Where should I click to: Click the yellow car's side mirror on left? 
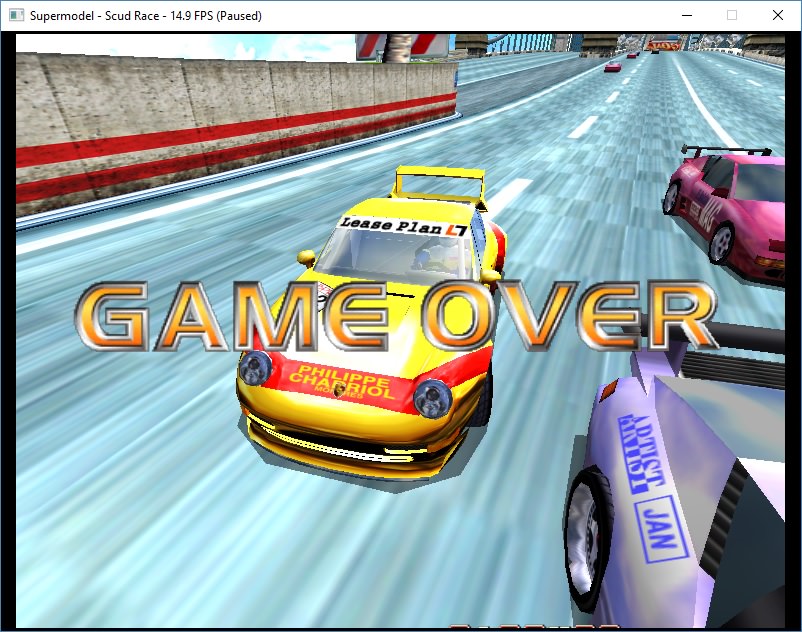pos(306,257)
